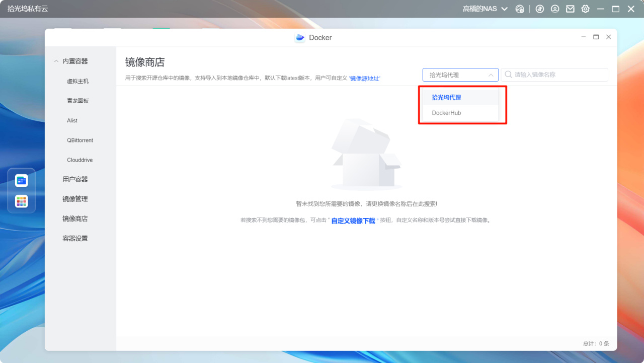Collapse the 内置容器 sidebar group

pos(56,61)
